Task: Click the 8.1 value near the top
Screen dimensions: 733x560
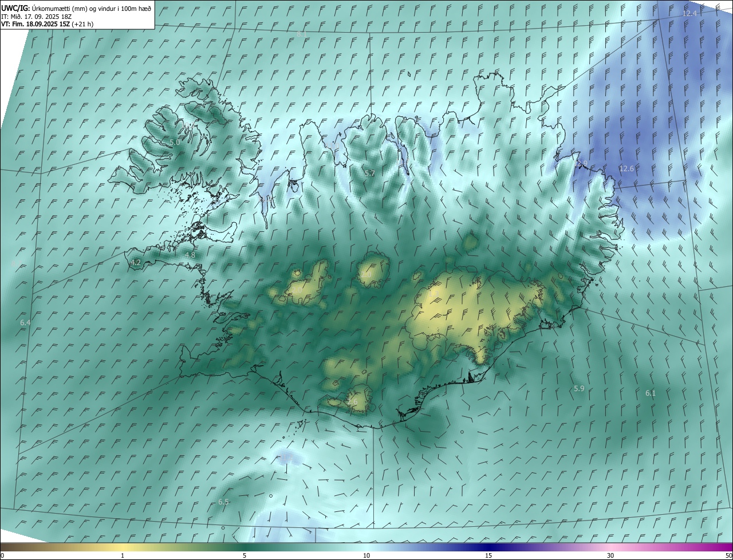Action: coord(301,34)
